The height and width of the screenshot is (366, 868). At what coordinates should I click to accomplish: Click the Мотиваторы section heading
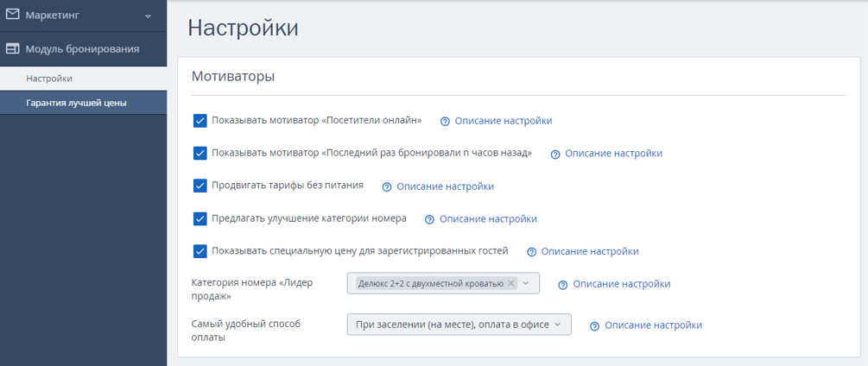pyautogui.click(x=233, y=76)
